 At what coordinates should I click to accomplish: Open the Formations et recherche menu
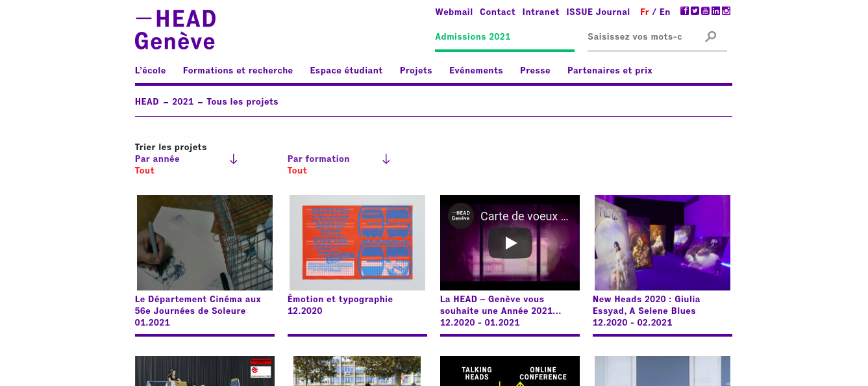238,70
